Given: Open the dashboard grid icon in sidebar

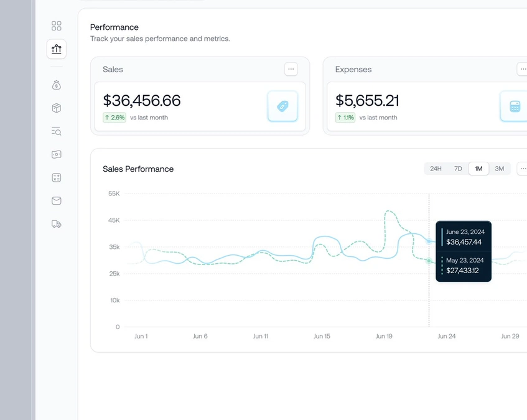Looking at the screenshot, I should tap(57, 26).
